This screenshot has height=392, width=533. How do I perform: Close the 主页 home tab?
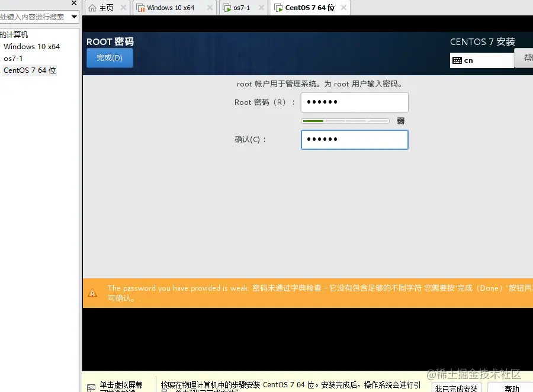pos(123,8)
